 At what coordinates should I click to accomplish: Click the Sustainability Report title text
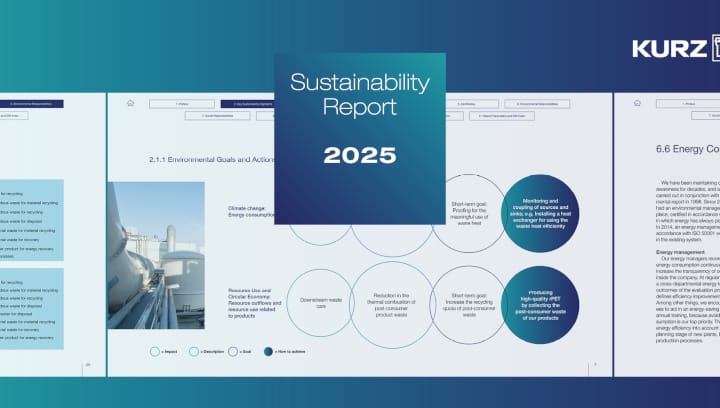(x=360, y=95)
